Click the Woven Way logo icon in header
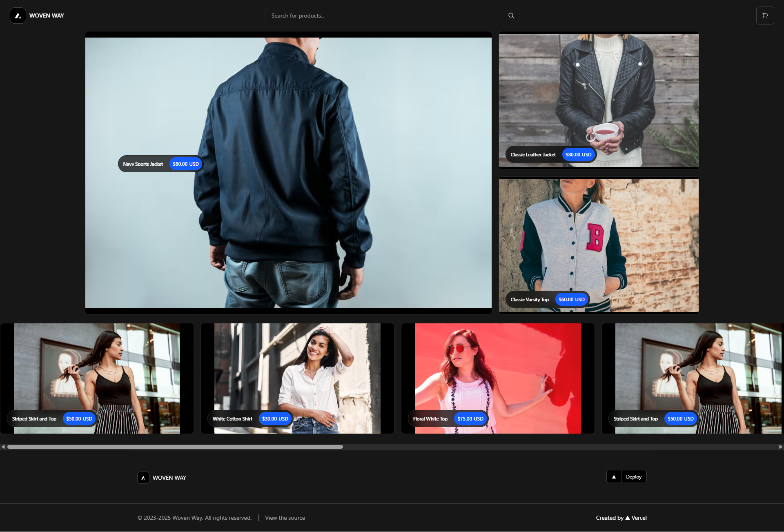Image resolution: width=784 pixels, height=532 pixels. click(x=18, y=16)
